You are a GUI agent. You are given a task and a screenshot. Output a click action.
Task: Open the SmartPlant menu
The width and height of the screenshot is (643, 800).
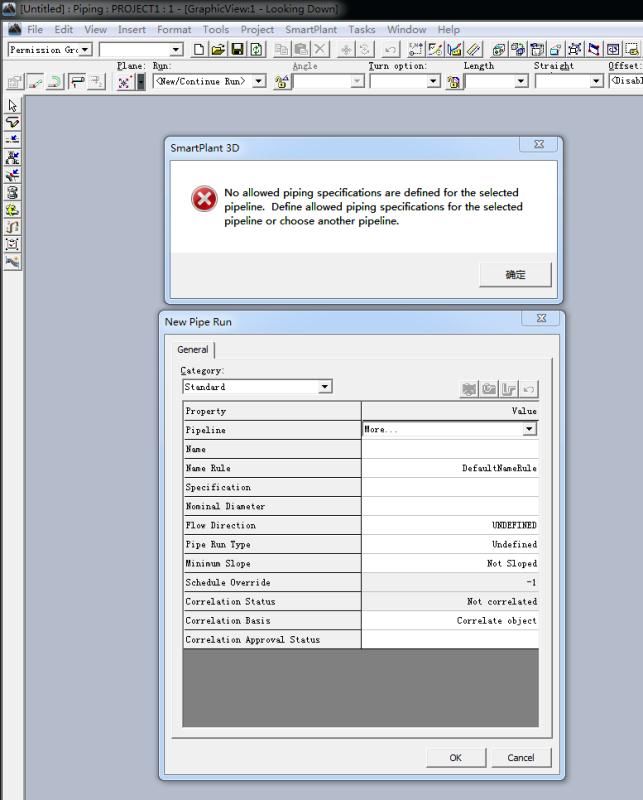(311, 30)
